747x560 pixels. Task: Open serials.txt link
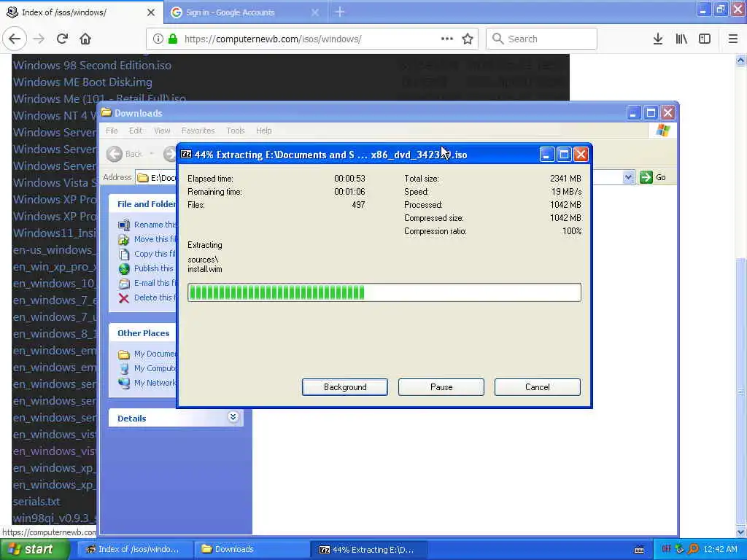(x=36, y=502)
